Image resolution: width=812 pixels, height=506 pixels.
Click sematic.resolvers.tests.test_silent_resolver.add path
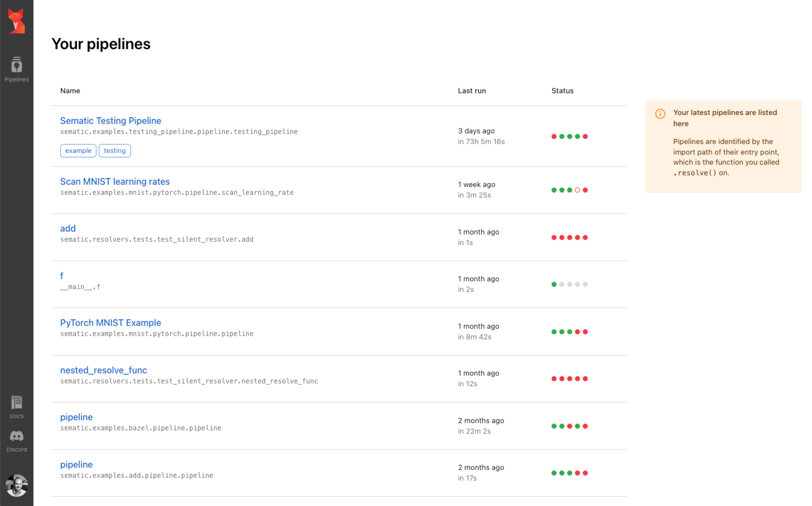(157, 239)
